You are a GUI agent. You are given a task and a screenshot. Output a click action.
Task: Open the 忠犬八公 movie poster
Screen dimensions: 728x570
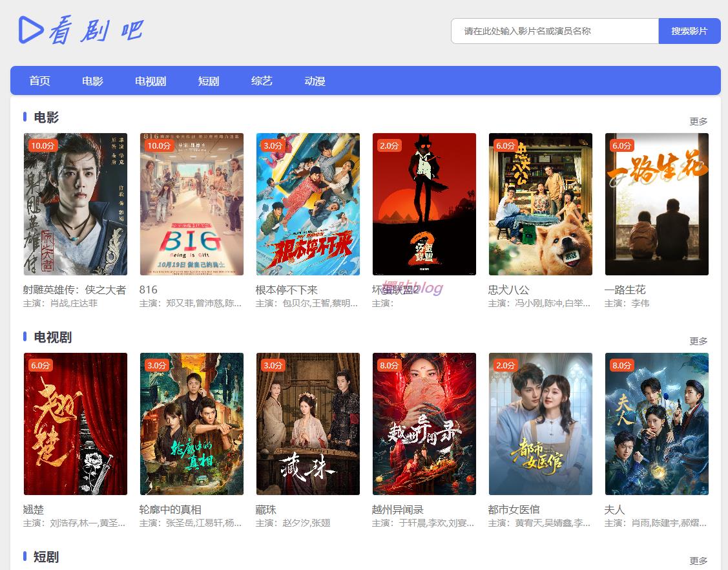pyautogui.click(x=541, y=204)
